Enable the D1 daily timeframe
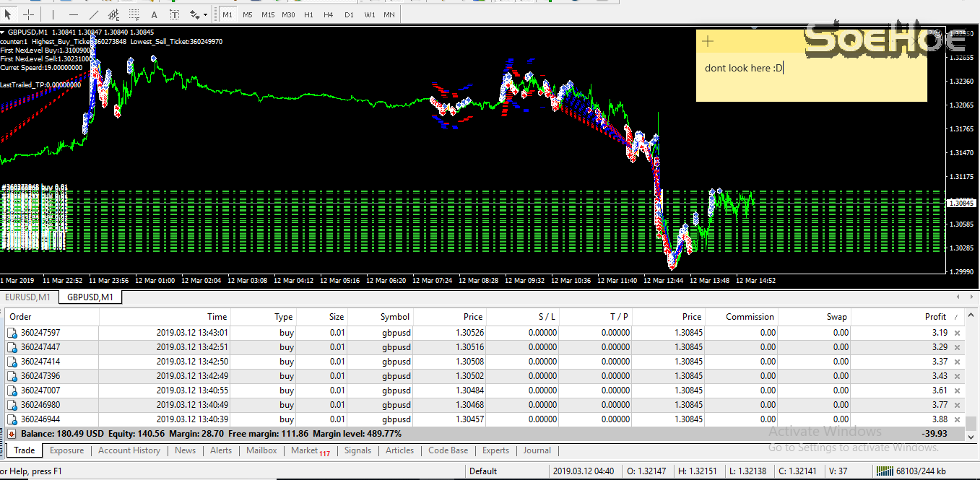Viewport: 980px width, 480px height. [349, 14]
